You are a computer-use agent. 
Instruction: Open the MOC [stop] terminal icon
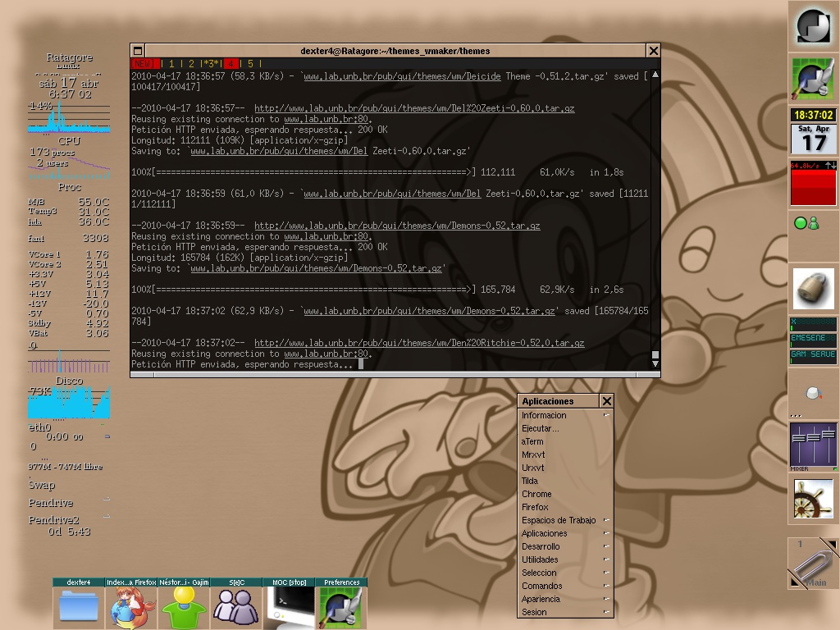coord(289,603)
